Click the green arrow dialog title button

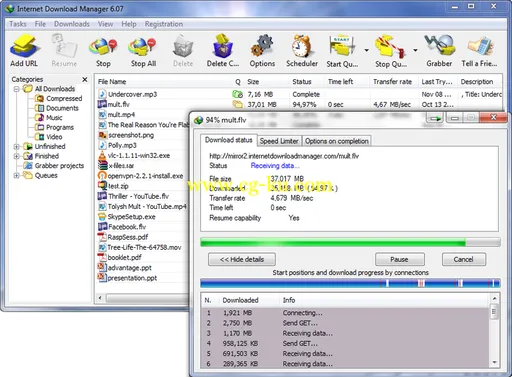435,119
